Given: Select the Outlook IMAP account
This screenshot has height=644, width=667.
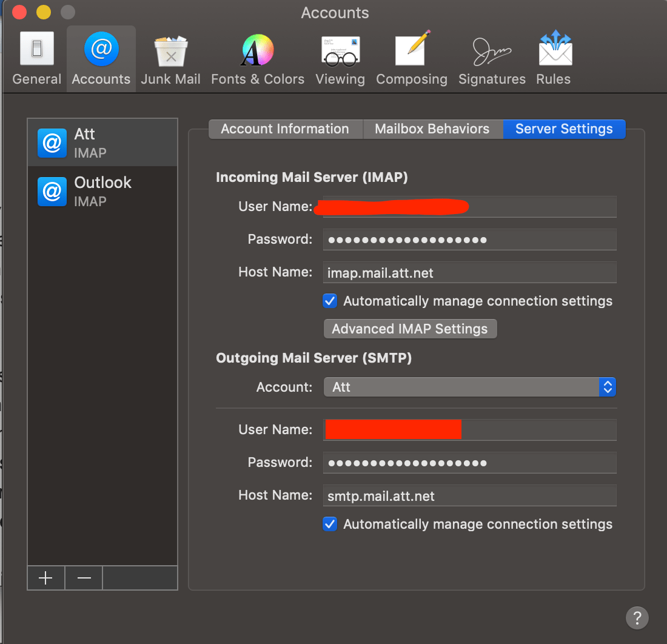Looking at the screenshot, I should pyautogui.click(x=102, y=192).
